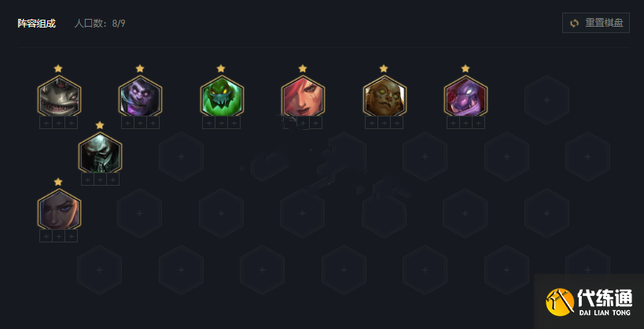The image size is (644, 329).
Task: Click the star above the green Zac champion
Action: click(x=221, y=68)
